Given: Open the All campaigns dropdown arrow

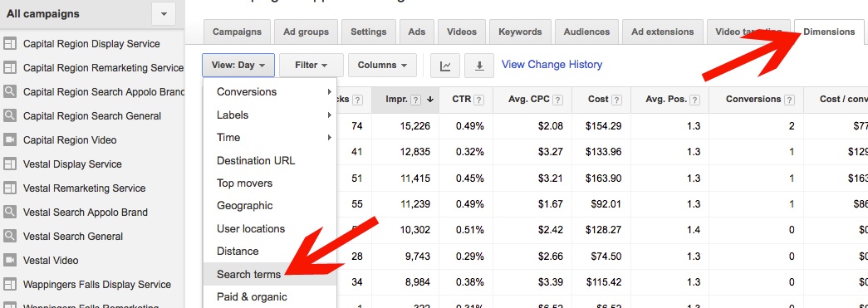Looking at the screenshot, I should 164,14.
